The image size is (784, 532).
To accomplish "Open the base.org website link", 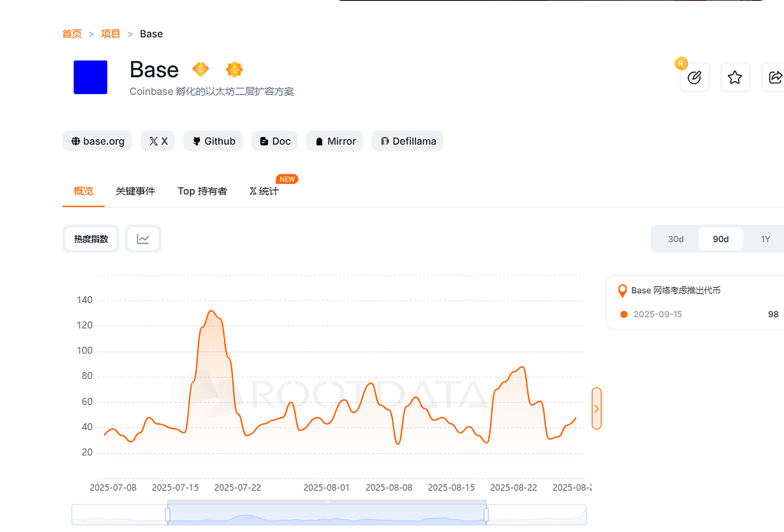I will pos(97,141).
